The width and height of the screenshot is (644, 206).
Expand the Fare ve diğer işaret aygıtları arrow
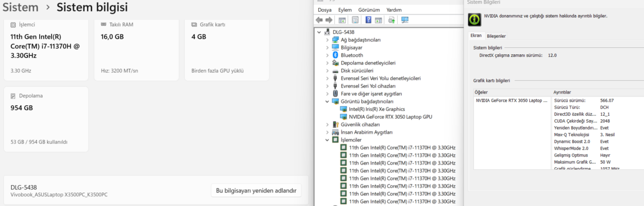point(328,94)
